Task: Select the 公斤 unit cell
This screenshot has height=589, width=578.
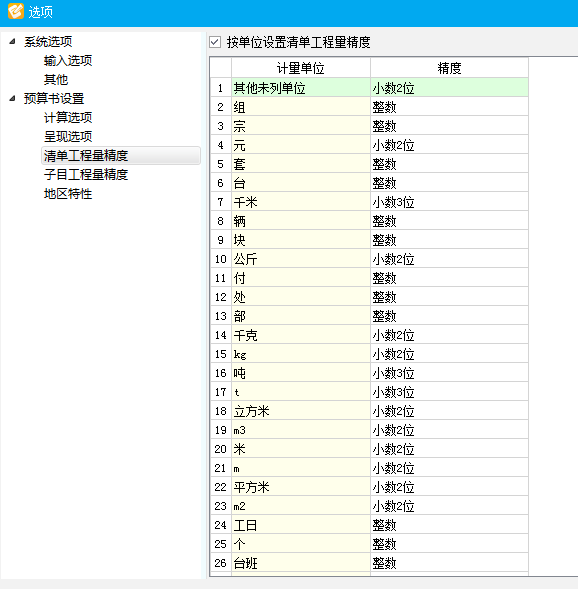Action: coord(301,259)
